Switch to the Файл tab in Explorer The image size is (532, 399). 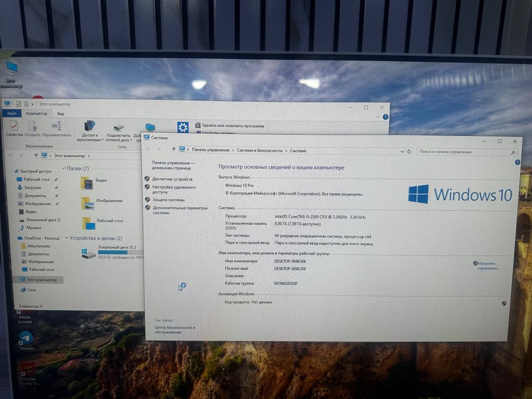tap(12, 113)
